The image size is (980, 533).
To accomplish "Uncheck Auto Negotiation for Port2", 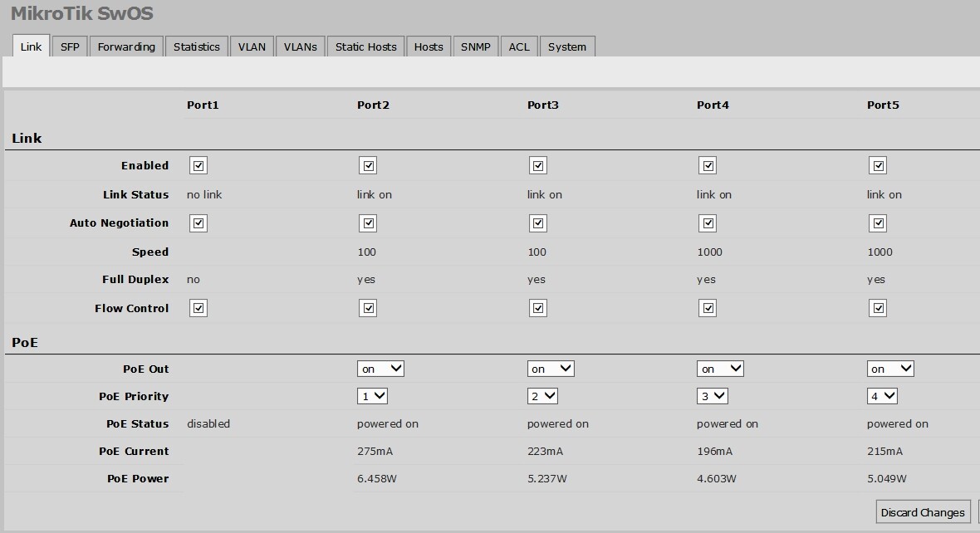I will (x=368, y=223).
